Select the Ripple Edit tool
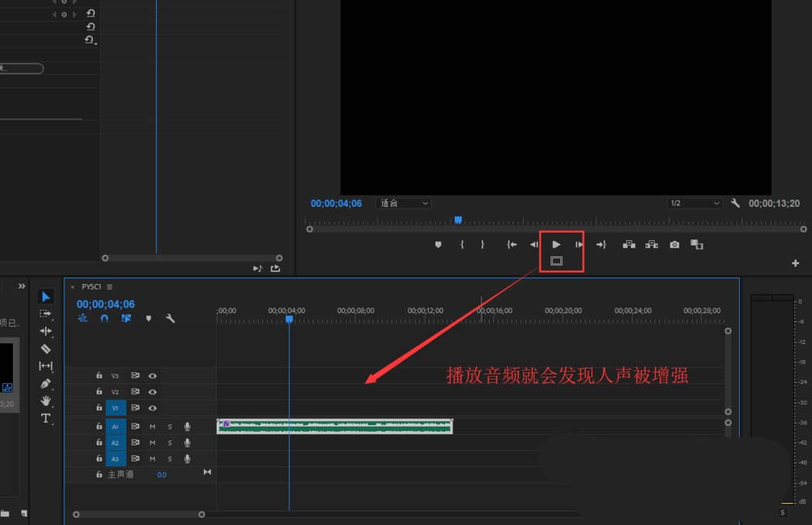 [x=45, y=331]
